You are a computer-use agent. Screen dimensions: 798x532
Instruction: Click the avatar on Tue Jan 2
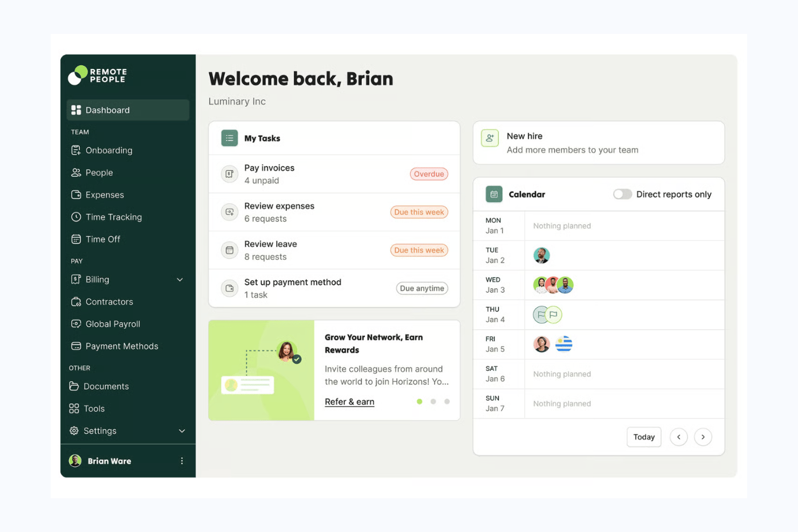[x=542, y=255]
